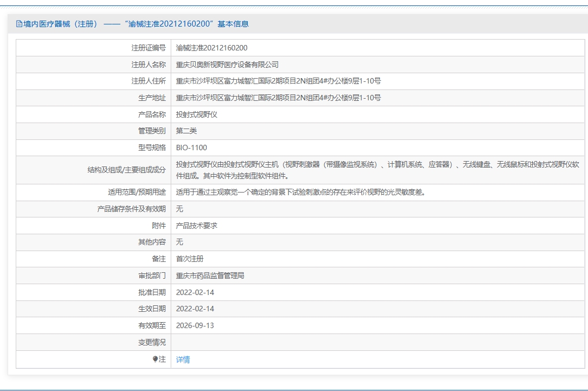Click the 变更情况 label
The image size is (588, 391).
(x=152, y=343)
